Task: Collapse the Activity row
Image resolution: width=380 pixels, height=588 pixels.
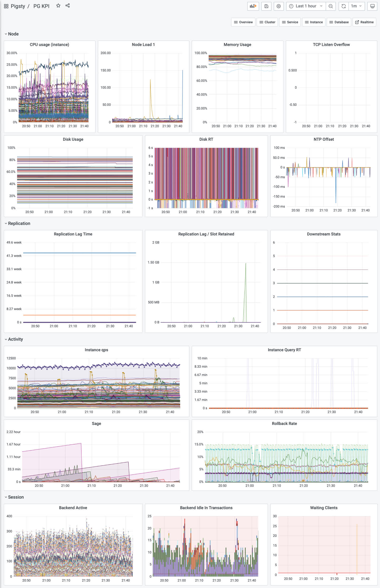Action: pos(14,340)
